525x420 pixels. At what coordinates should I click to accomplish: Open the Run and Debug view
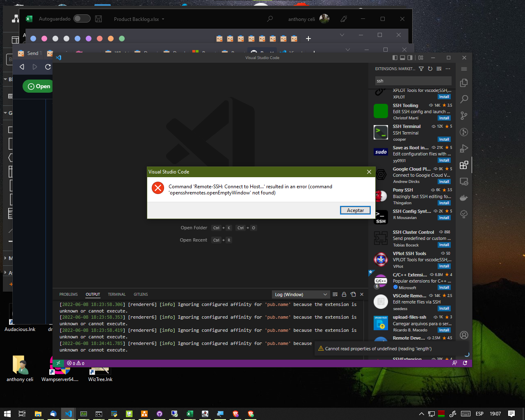pos(464,148)
